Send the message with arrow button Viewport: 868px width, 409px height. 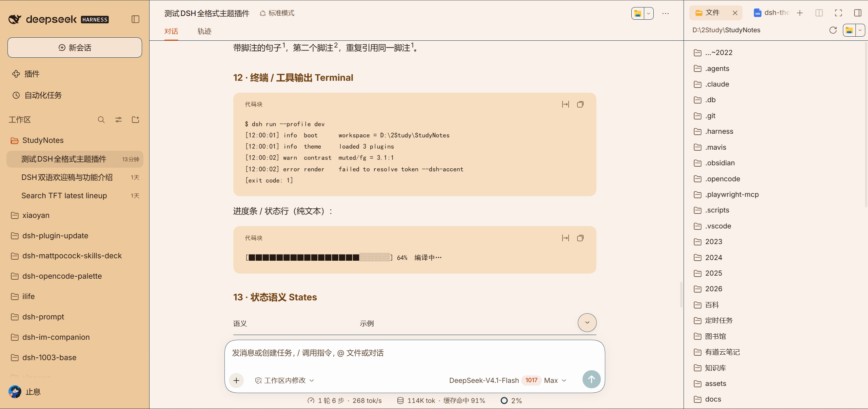(x=591, y=379)
